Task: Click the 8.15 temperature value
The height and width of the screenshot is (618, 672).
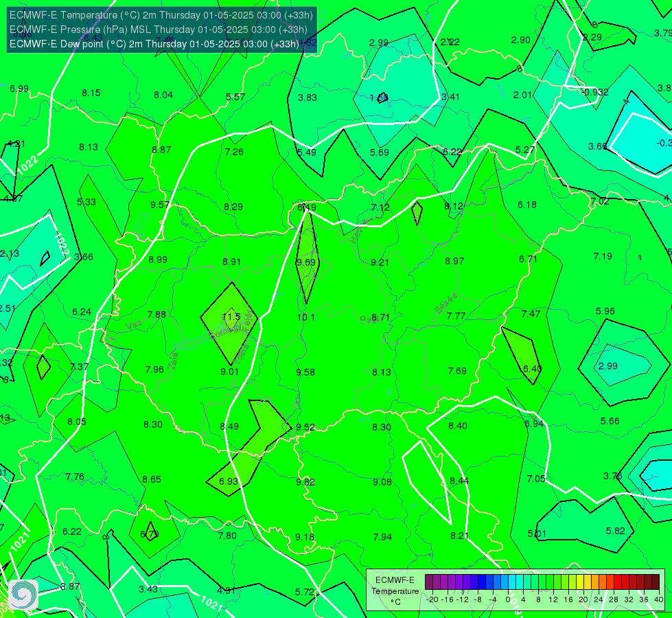Action: (91, 93)
